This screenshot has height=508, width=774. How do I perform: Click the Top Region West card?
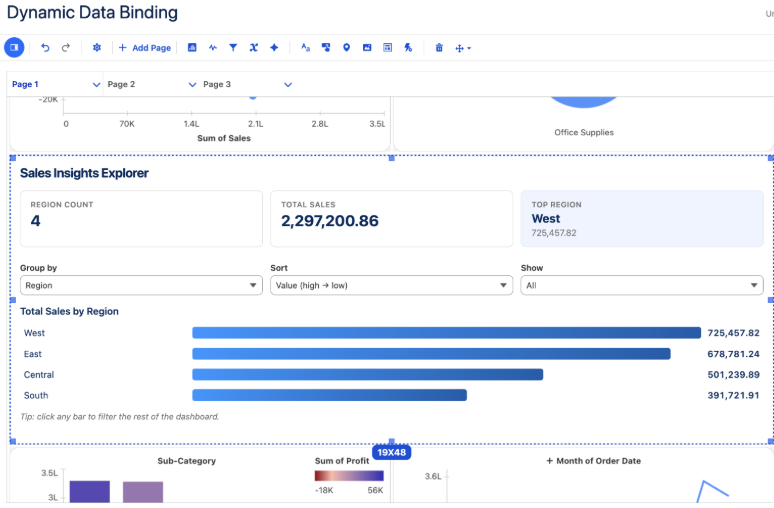coord(642,219)
